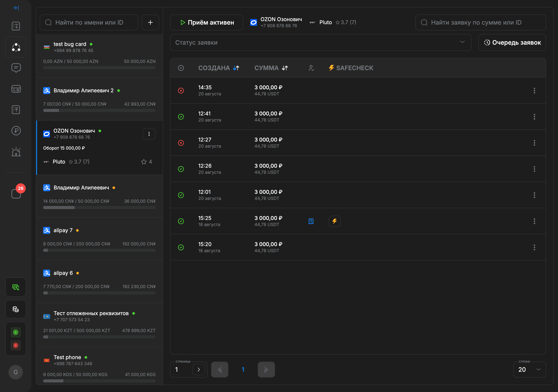Click the green add-money sidebar icon
Screen dimensions: 558x392
tap(16, 287)
